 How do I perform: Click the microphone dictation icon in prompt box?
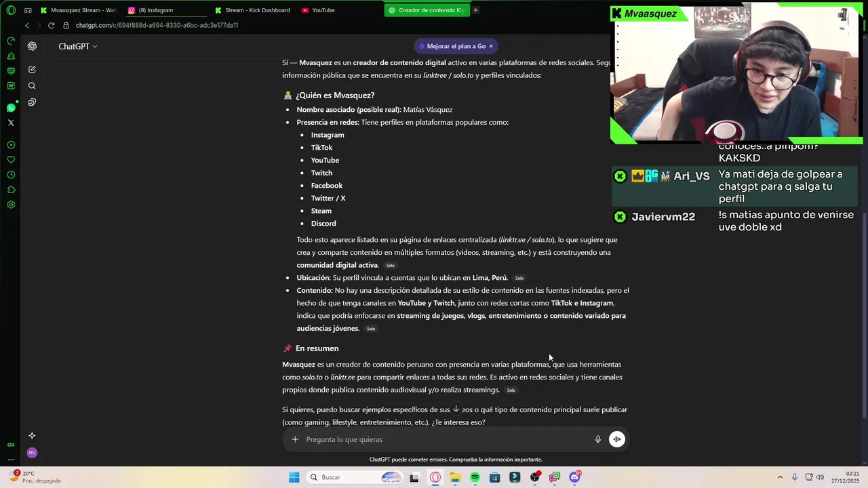tap(598, 439)
